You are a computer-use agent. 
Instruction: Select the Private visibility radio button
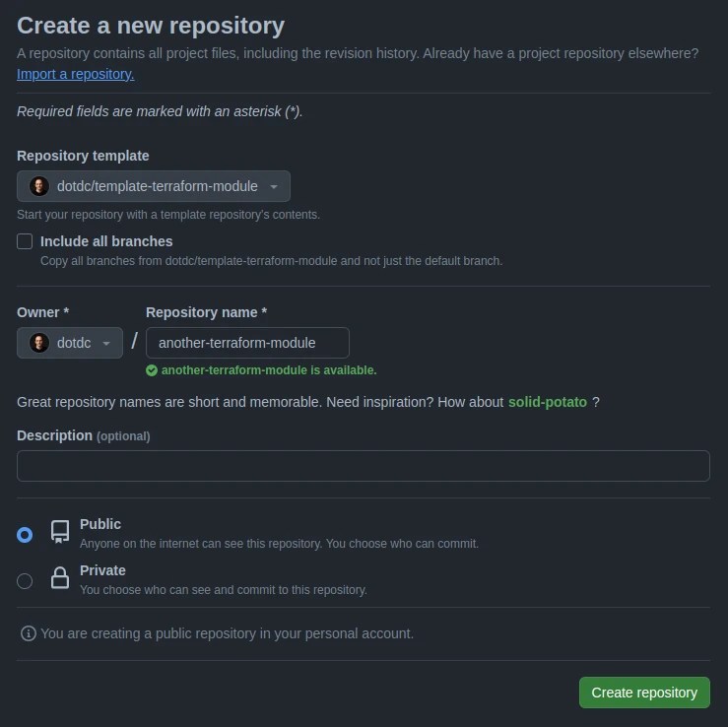(25, 581)
